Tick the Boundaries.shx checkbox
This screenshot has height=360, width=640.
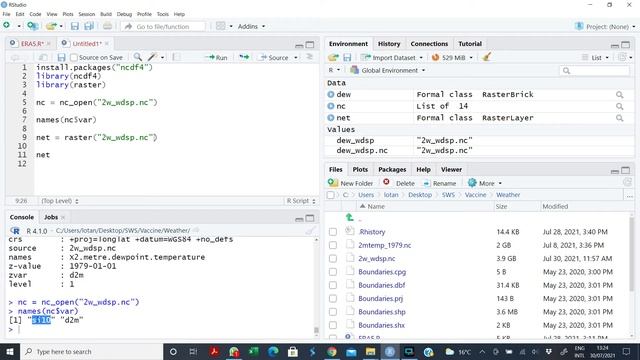pyautogui.click(x=333, y=325)
